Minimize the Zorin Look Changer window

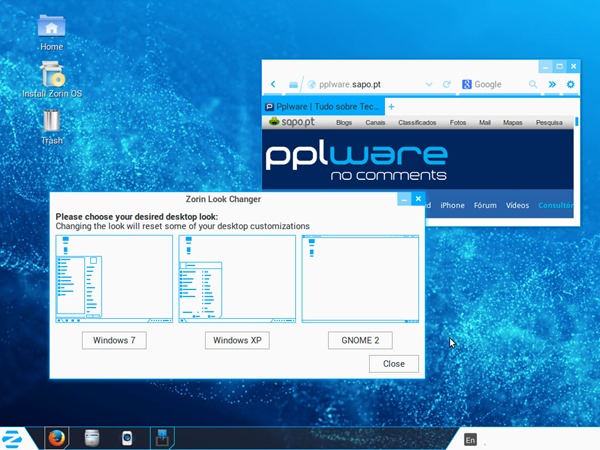point(404,199)
